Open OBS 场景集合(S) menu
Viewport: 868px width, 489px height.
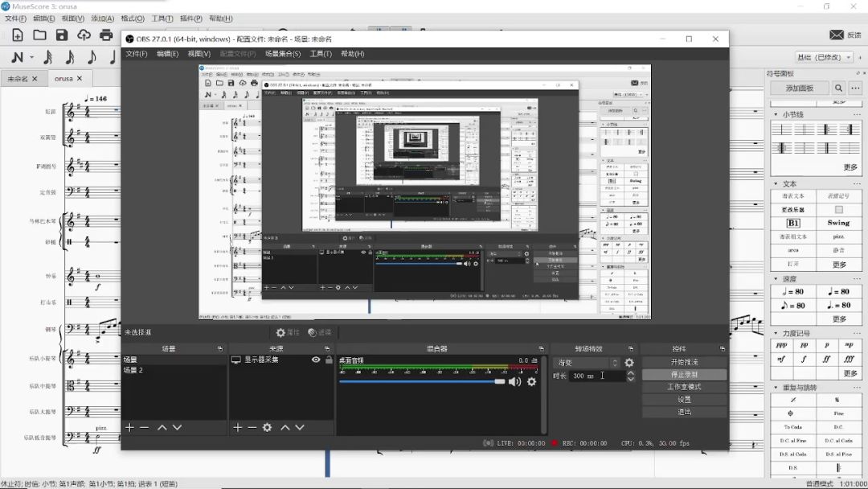pos(283,54)
